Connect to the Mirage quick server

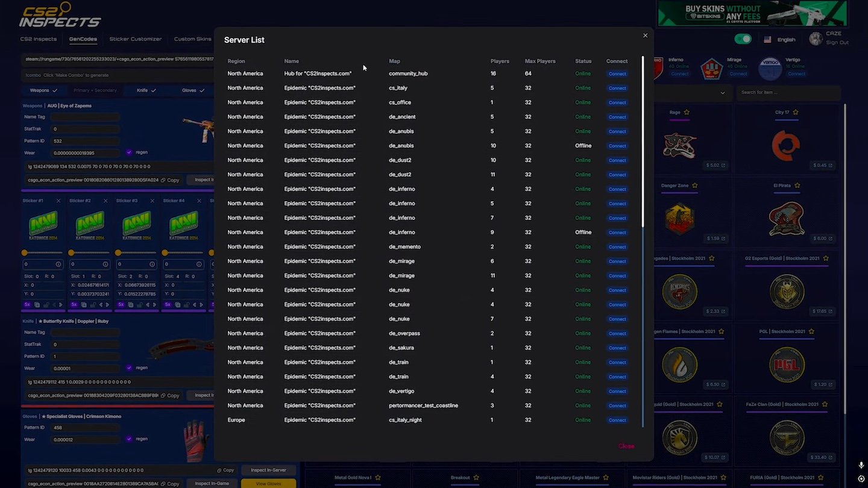[738, 74]
